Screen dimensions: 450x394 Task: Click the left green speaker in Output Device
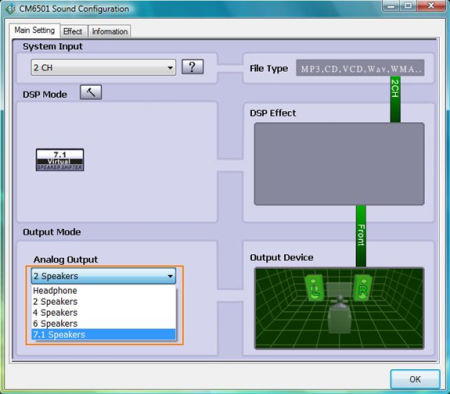(314, 287)
